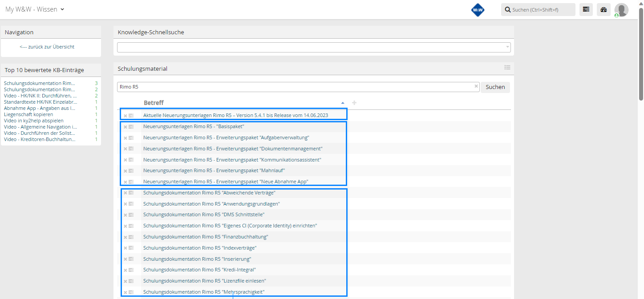
Task: Click the details icon for the "Dokumentenmanagement" row
Action: point(131,149)
